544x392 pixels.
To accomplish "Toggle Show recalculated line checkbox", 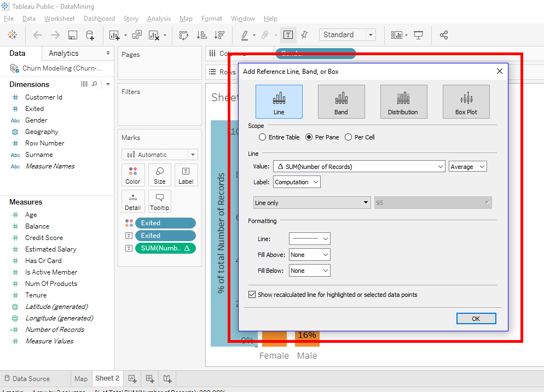I will pos(252,295).
